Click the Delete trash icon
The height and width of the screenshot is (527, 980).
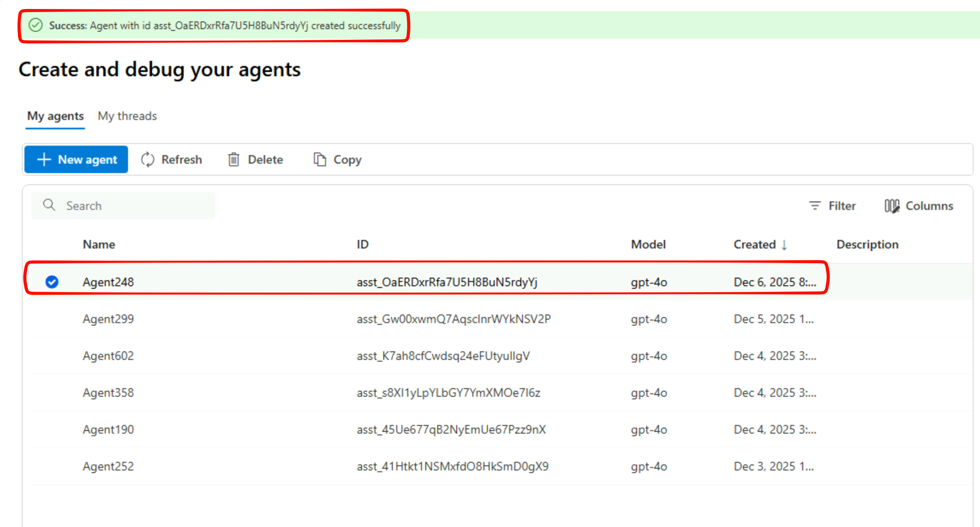(x=233, y=159)
